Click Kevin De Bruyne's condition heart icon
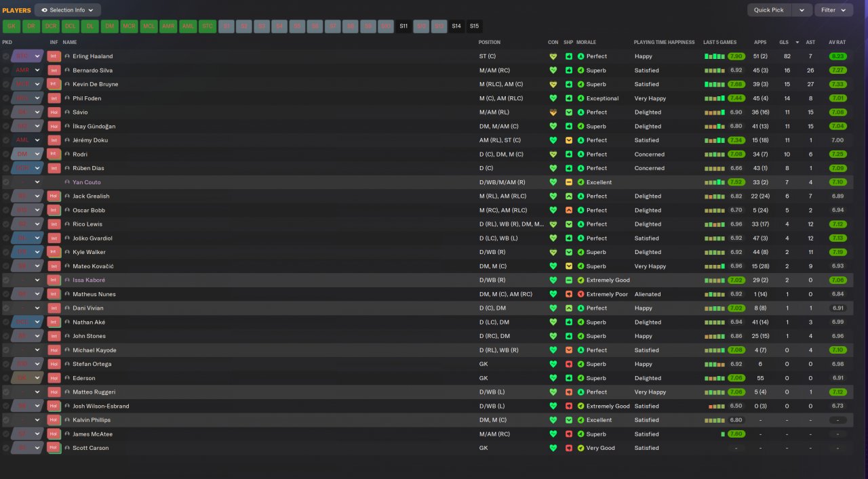The image size is (868, 479). (x=553, y=85)
